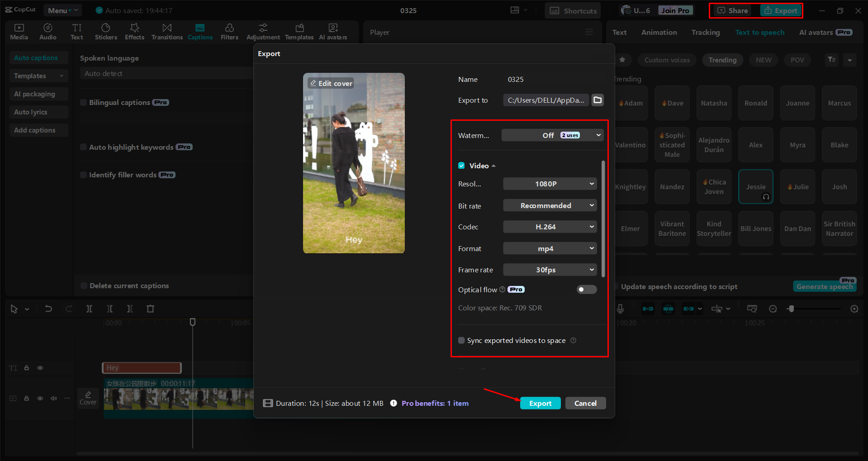Enable the Sync exported videos to space checkbox
Screen dimensions: 868x461
tap(461, 340)
